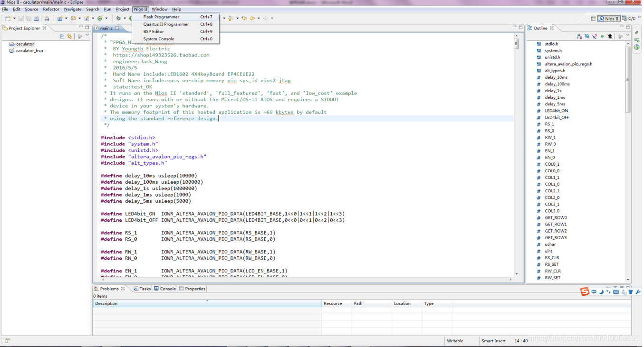Screen dimensions: 644x347
Task: Select RW_SET in Outline
Action: point(552,278)
